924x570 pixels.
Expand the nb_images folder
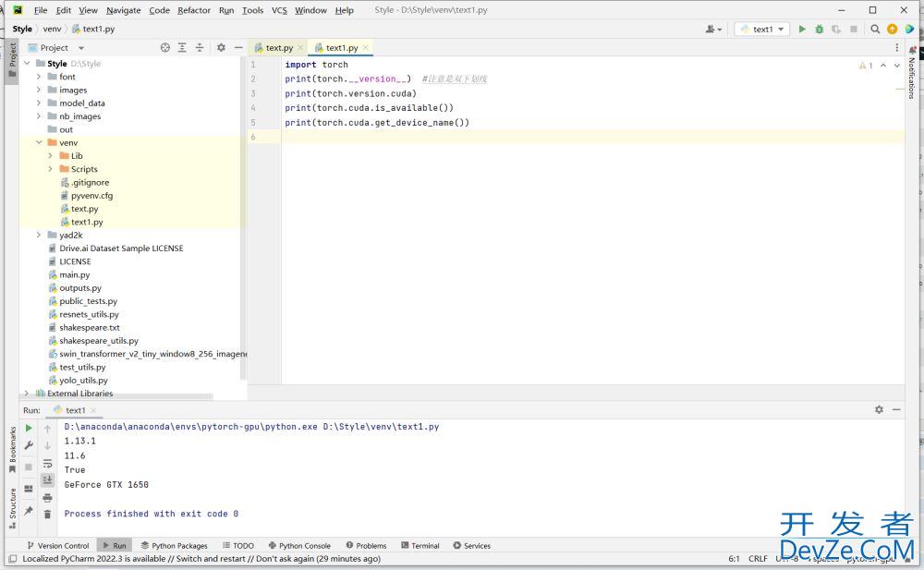pyautogui.click(x=38, y=116)
